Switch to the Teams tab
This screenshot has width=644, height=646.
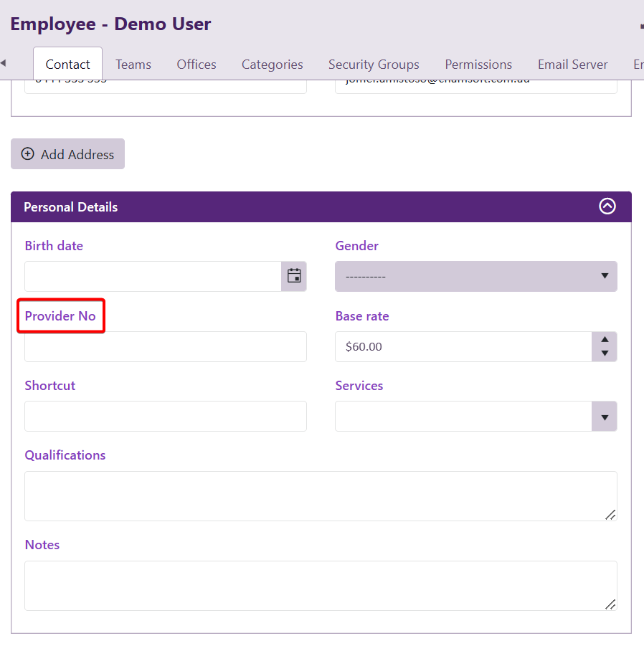click(x=133, y=65)
